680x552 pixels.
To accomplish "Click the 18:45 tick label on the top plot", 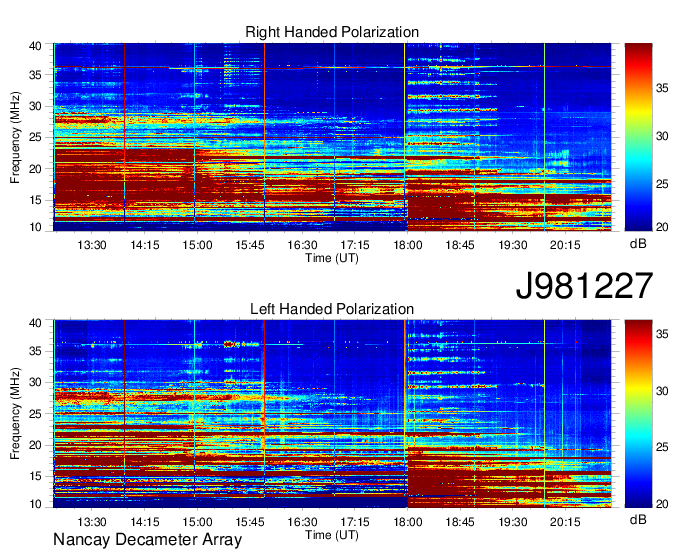I will [x=460, y=245].
